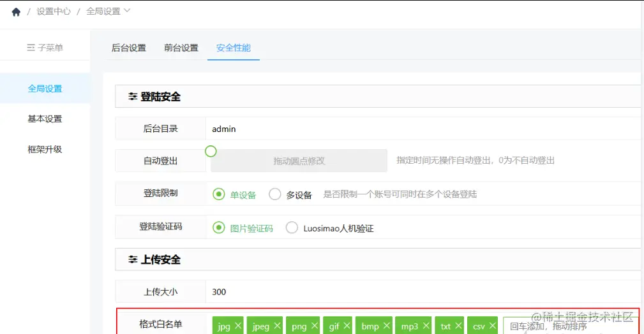
Task: Remove the bmp format tag
Action: [387, 325]
